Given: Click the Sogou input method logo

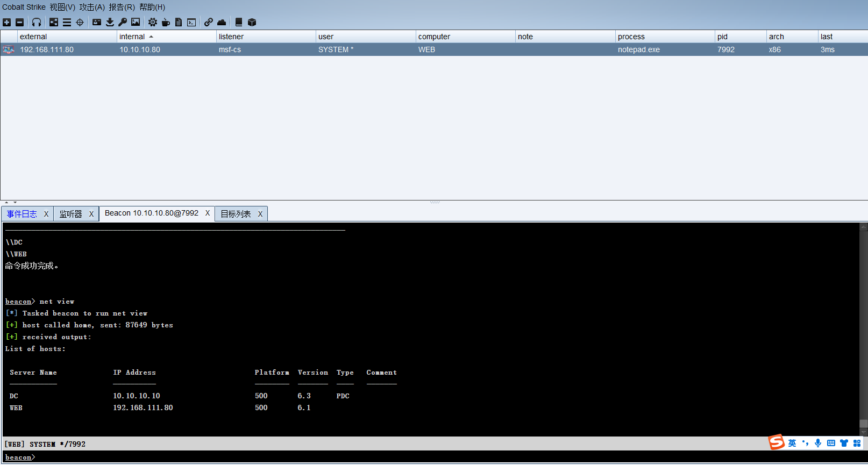Looking at the screenshot, I should pyautogui.click(x=776, y=442).
